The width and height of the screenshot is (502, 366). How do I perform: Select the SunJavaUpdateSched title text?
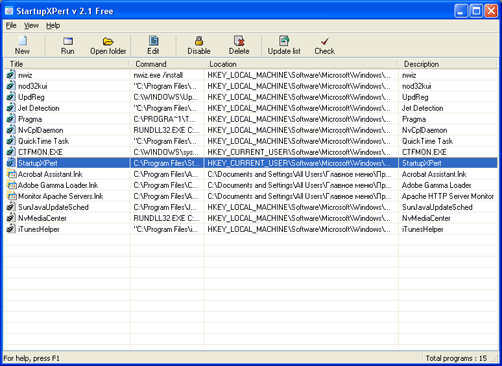[53, 207]
